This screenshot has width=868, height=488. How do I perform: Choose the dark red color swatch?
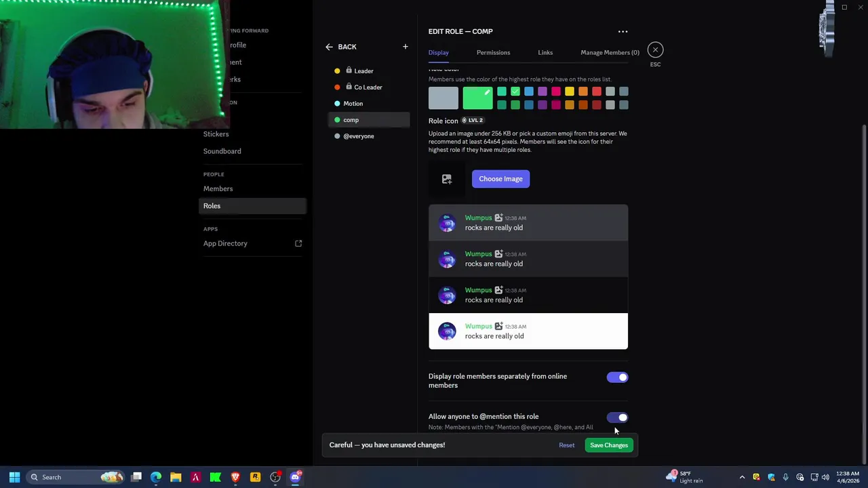pyautogui.click(x=597, y=105)
